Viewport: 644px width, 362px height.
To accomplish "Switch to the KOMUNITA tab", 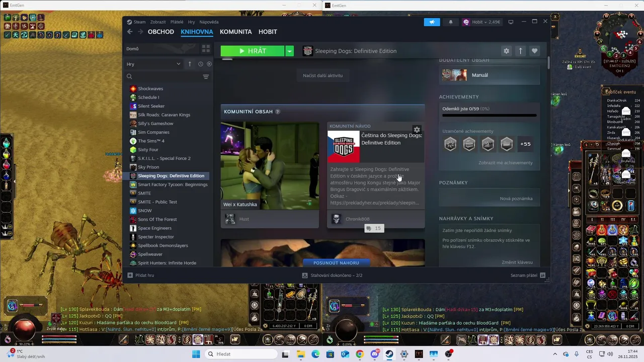I will pos(235,32).
